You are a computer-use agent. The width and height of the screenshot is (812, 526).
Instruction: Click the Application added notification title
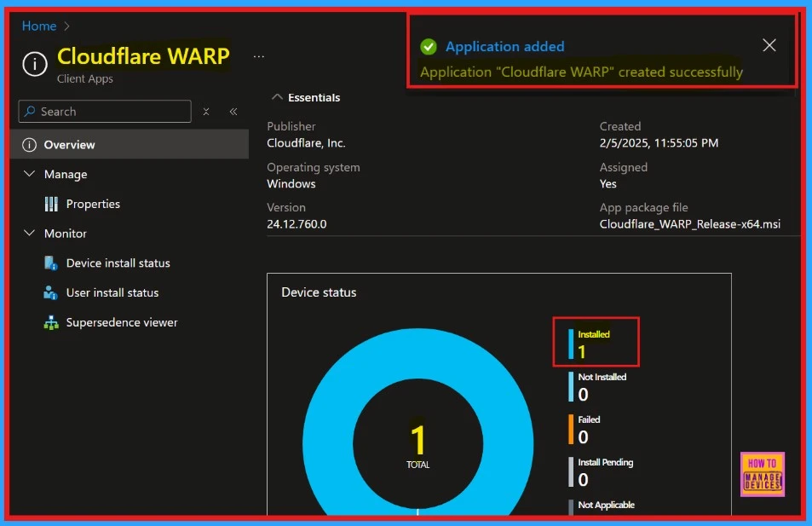pos(505,47)
